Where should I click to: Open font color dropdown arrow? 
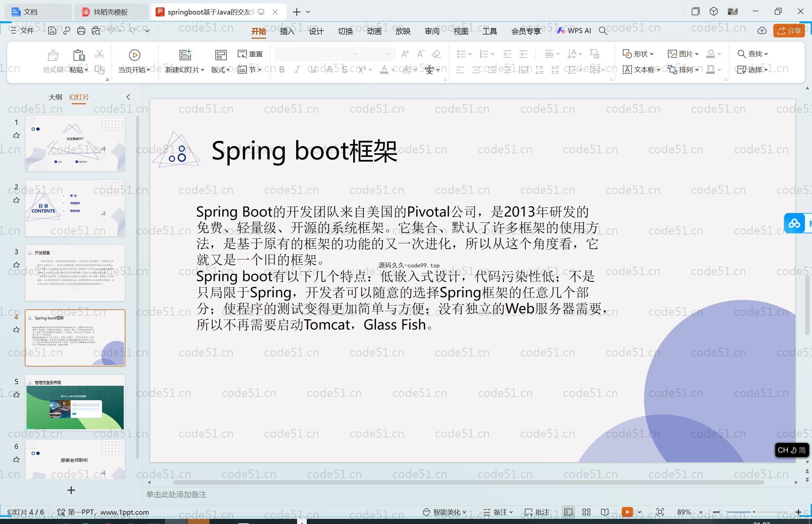(x=393, y=70)
